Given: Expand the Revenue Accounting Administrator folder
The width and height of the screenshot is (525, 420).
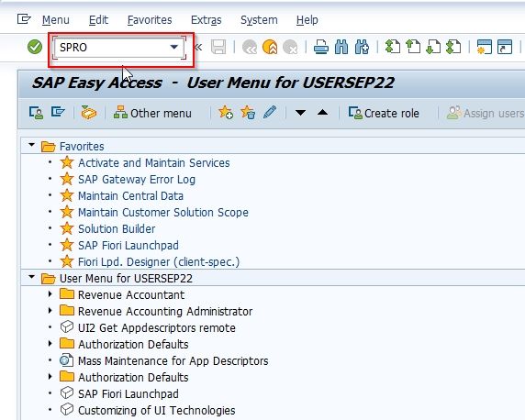Looking at the screenshot, I should pyautogui.click(x=50, y=311).
